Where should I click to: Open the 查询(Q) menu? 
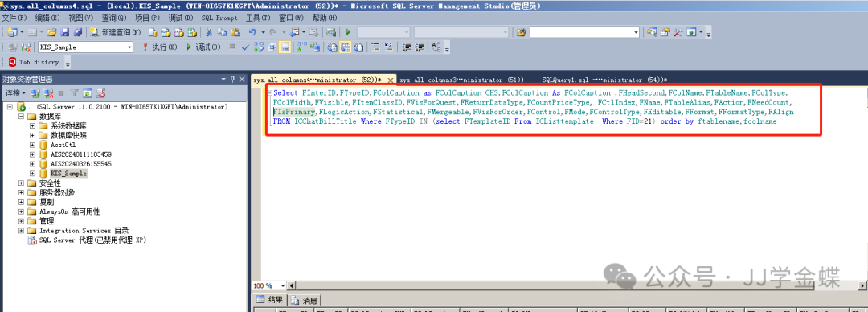tap(113, 18)
